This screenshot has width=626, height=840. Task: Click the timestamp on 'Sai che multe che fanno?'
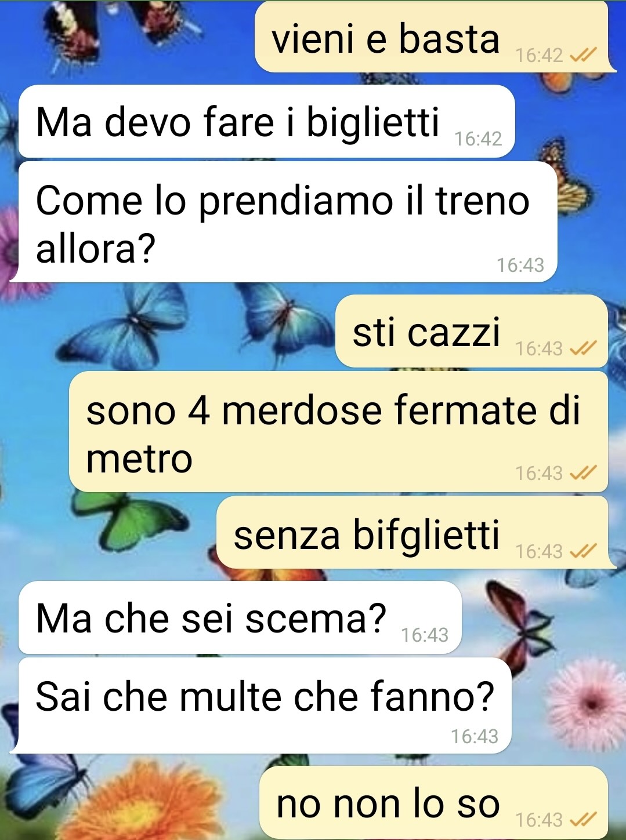(475, 736)
